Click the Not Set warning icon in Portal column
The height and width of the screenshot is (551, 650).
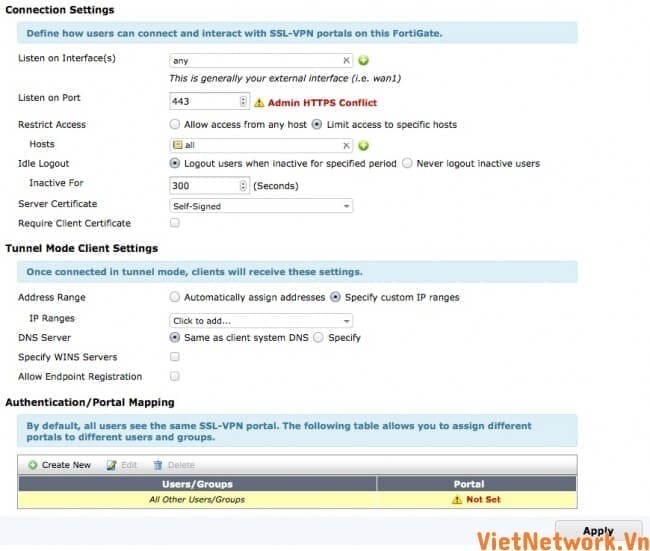pyautogui.click(x=457, y=500)
